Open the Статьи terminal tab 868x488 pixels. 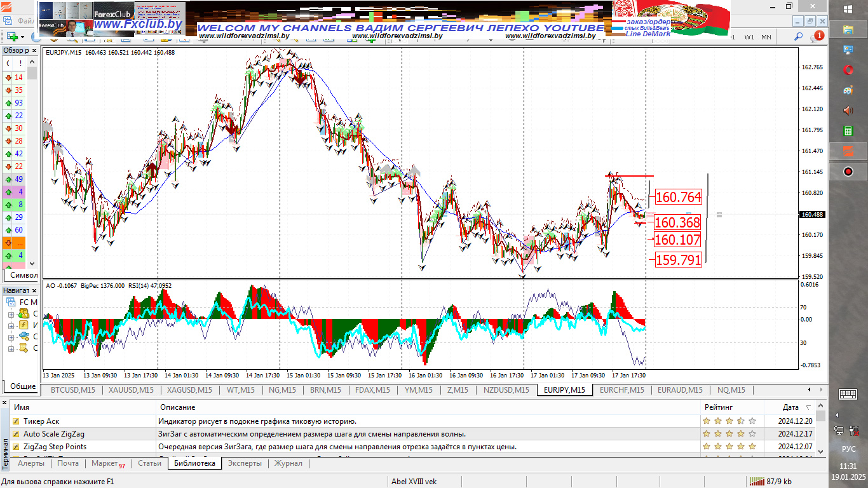[x=149, y=463]
